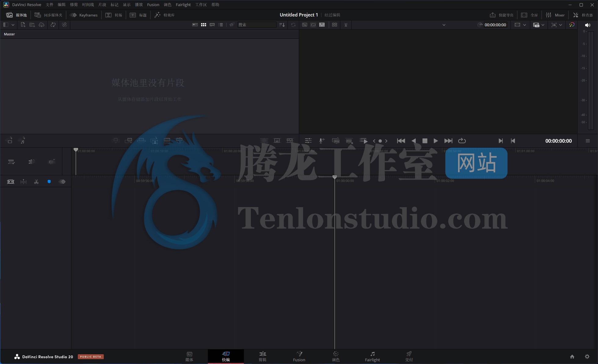Screen dimensions: 598x364
Task: Open viewer tools sliders icon
Action: (x=308, y=141)
